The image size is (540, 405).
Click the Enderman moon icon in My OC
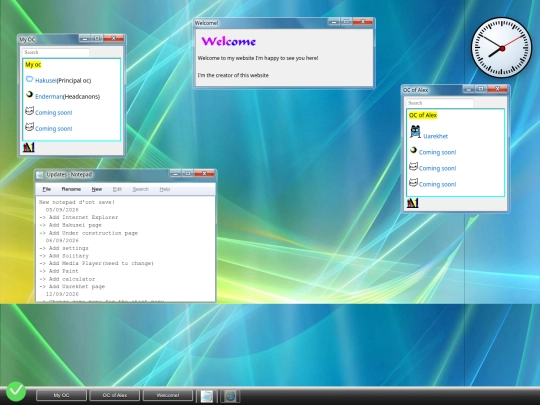coord(30,94)
